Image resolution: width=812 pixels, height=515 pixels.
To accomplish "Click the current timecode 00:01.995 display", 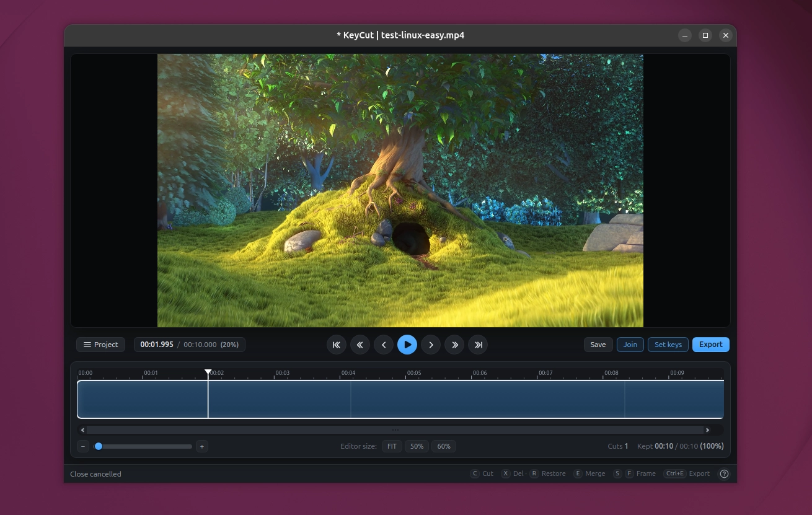I will [x=157, y=345].
